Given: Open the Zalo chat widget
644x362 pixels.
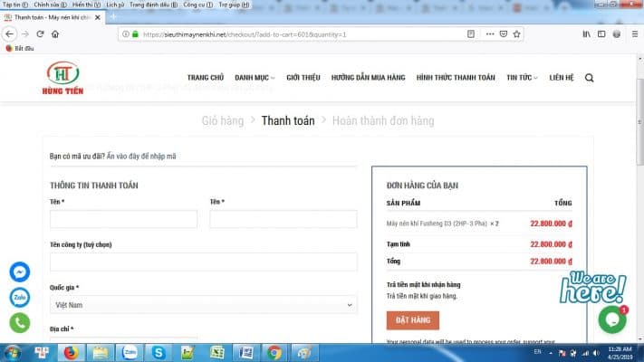Looking at the screenshot, I should [x=20, y=297].
